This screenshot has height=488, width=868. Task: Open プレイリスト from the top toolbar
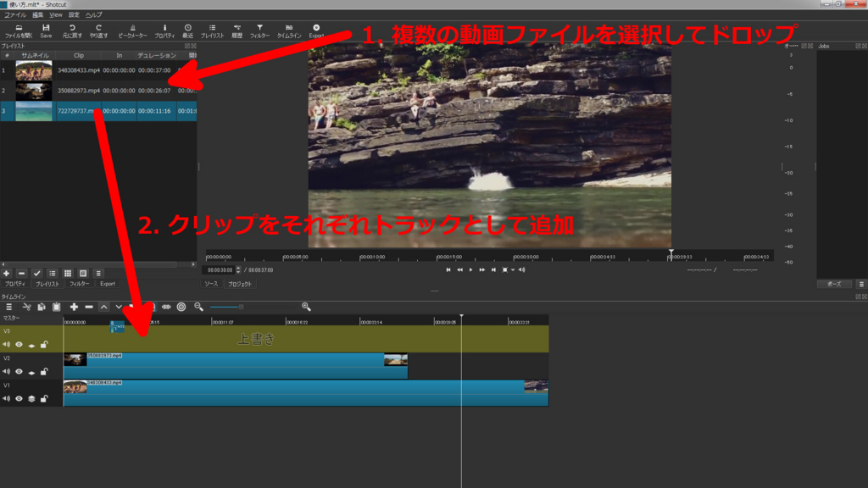pos(212,31)
